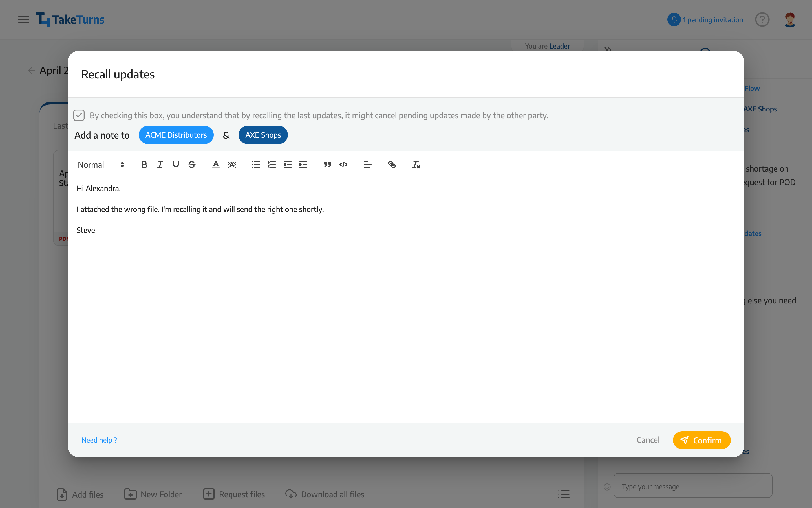Uncheck the recall acknowledgement checkbox
The height and width of the screenshot is (508, 812).
[79, 115]
